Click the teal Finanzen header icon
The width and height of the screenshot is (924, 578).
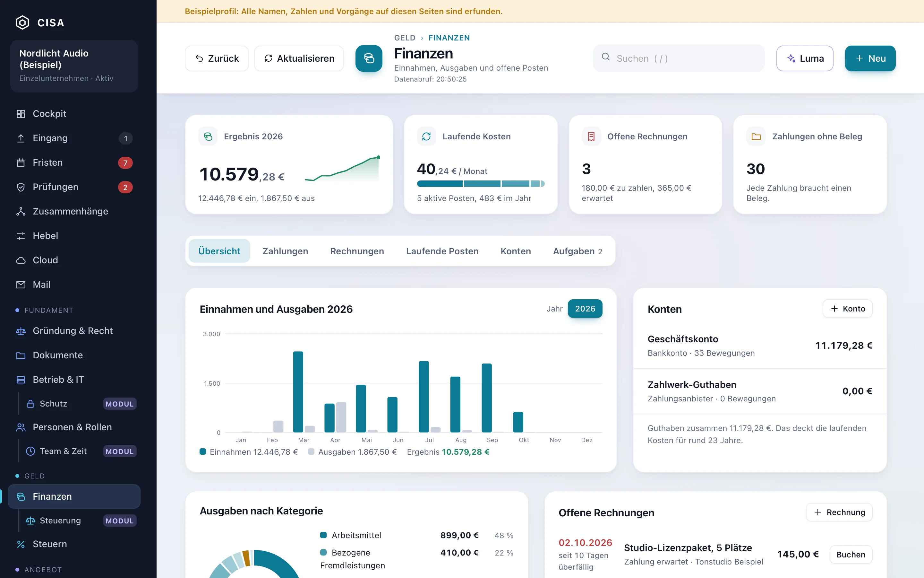[x=369, y=58]
